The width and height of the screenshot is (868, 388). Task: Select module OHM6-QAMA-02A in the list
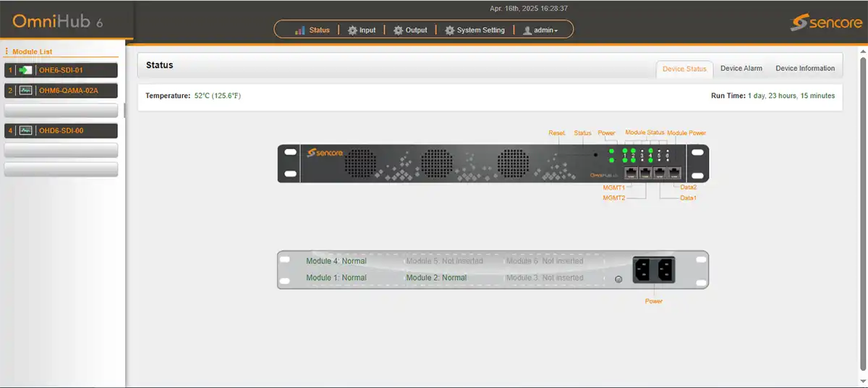(x=61, y=90)
